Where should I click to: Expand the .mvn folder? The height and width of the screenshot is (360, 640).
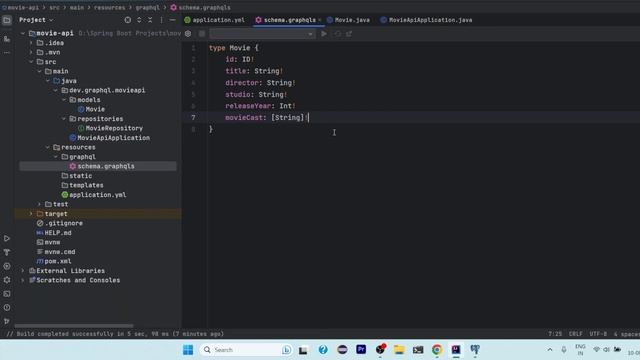31,52
